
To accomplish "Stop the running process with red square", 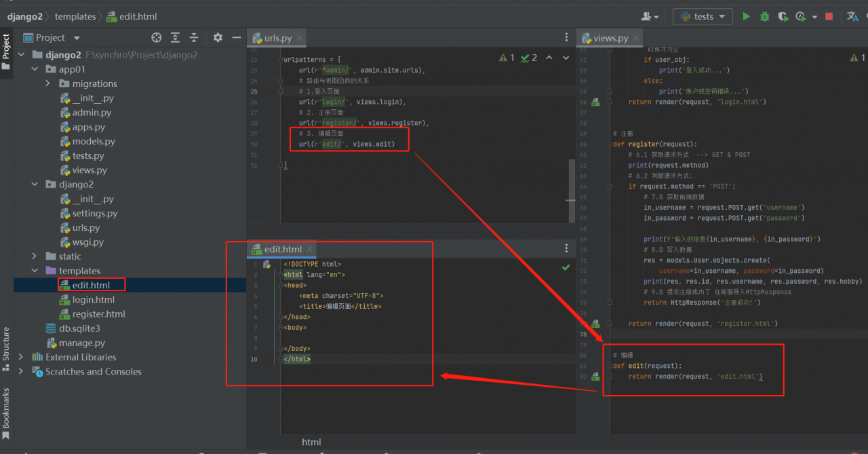I will 829,16.
